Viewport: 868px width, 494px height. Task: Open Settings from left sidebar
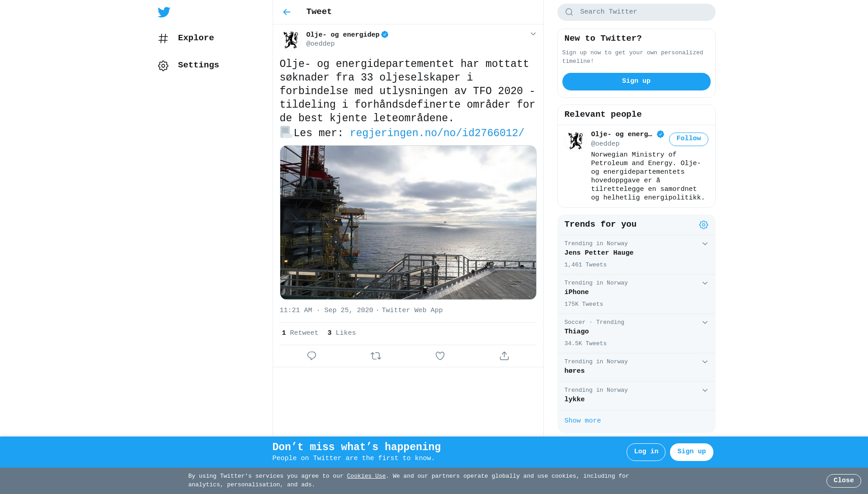point(189,66)
